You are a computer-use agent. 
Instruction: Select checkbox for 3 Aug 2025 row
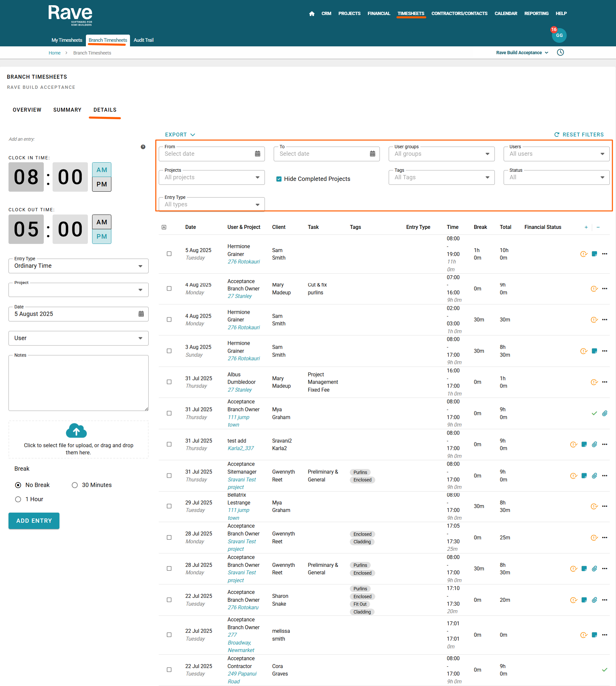(x=169, y=351)
